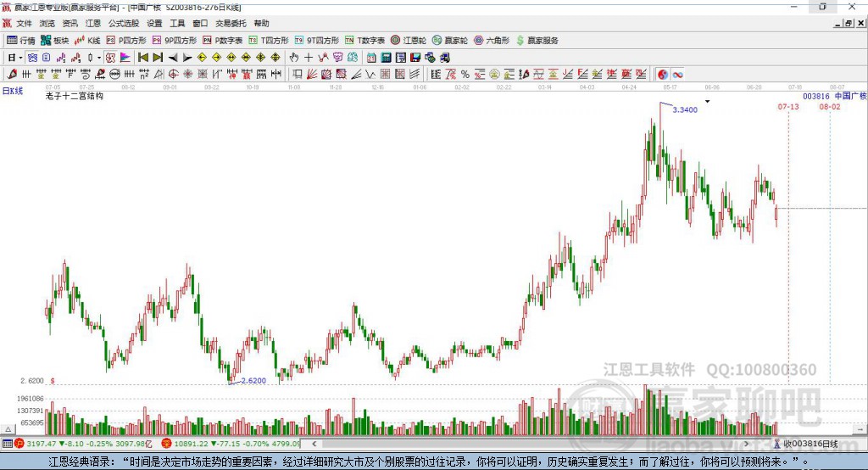Expand the small triangle near price peak
Image resolution: width=868 pixels, height=470 pixels.
point(707,102)
